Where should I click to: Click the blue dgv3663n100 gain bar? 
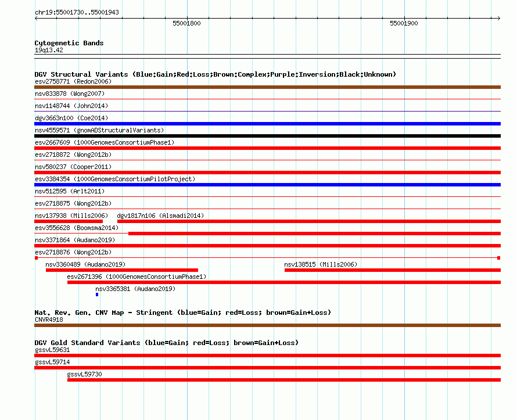267,124
